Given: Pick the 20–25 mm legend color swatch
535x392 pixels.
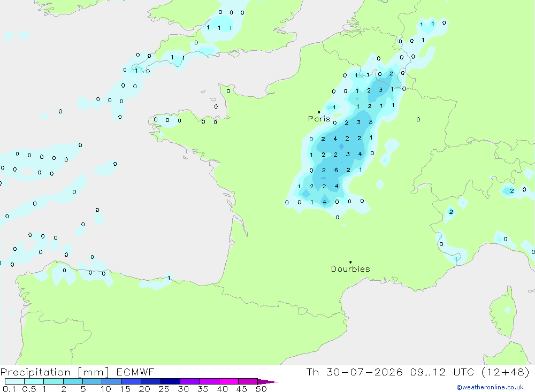Looking at the screenshot, I should 151,381.
